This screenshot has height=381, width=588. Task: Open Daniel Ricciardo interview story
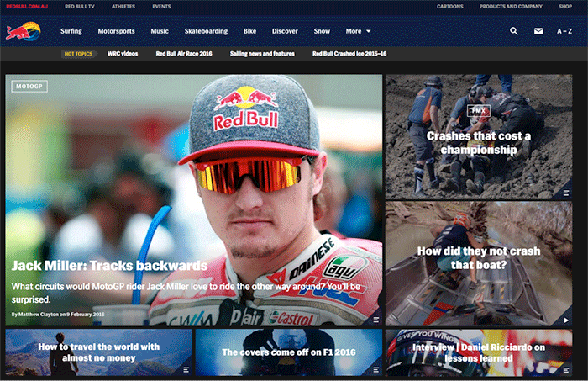click(x=479, y=352)
